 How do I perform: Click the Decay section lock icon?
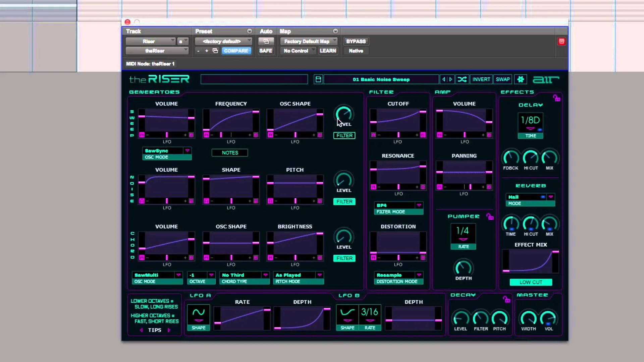coord(506,299)
